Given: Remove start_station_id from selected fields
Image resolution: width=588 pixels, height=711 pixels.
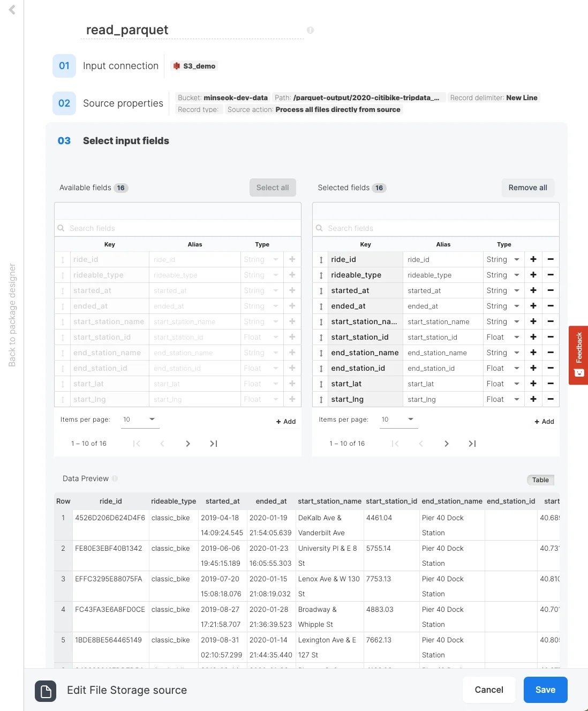Looking at the screenshot, I should click(551, 337).
